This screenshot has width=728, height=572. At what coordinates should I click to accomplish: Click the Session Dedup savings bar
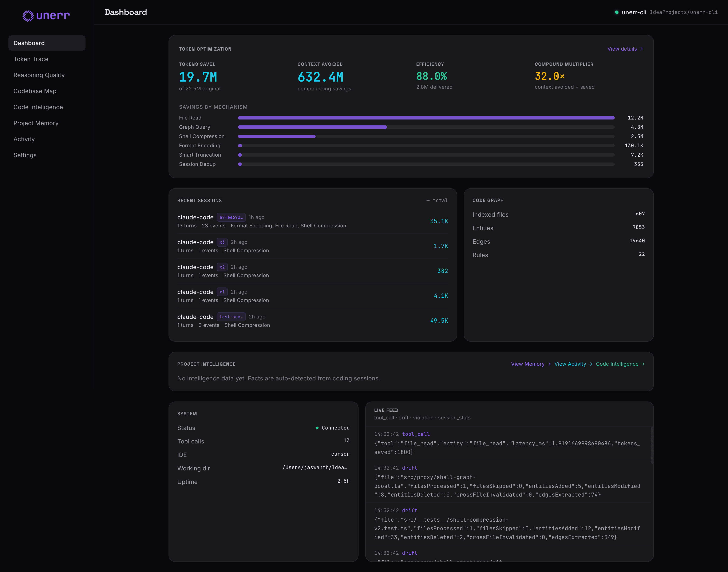pos(426,164)
